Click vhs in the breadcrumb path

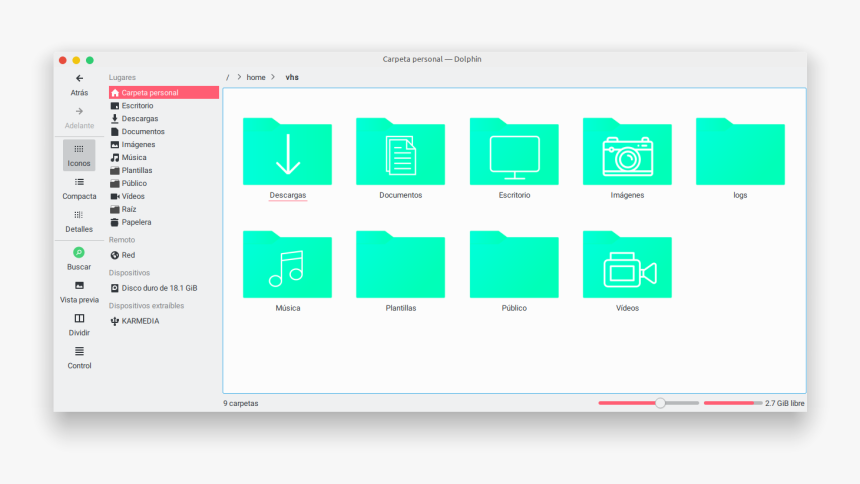coord(292,77)
